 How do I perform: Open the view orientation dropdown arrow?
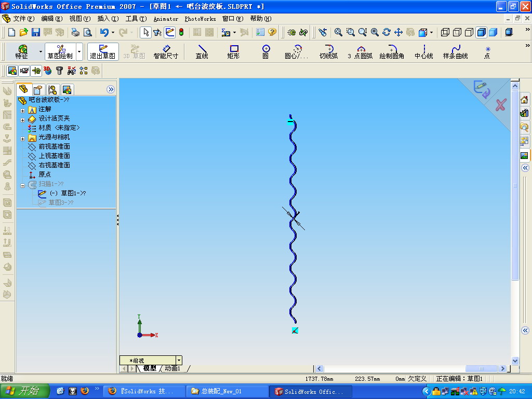(431, 33)
